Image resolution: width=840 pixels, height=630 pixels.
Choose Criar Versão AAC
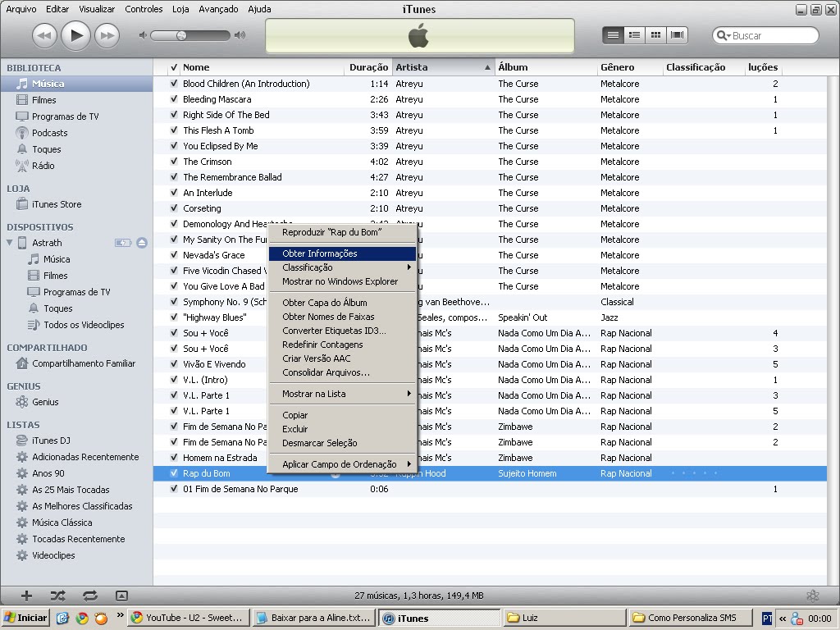(x=342, y=358)
